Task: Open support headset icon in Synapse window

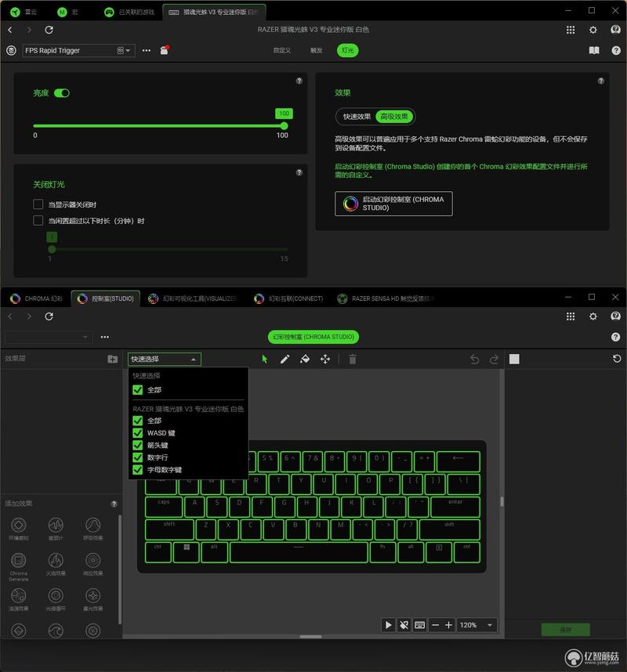Action: pos(615,30)
